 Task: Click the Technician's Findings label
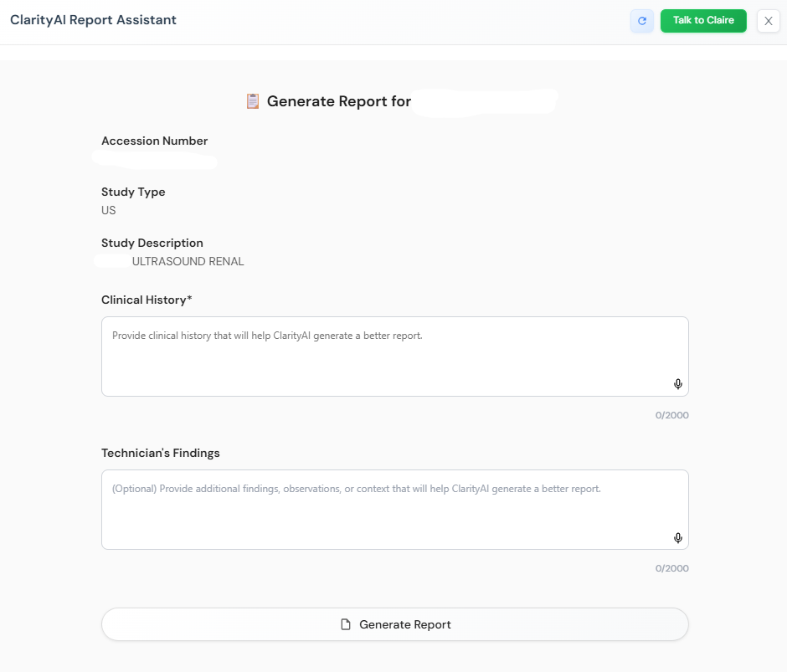pos(161,453)
